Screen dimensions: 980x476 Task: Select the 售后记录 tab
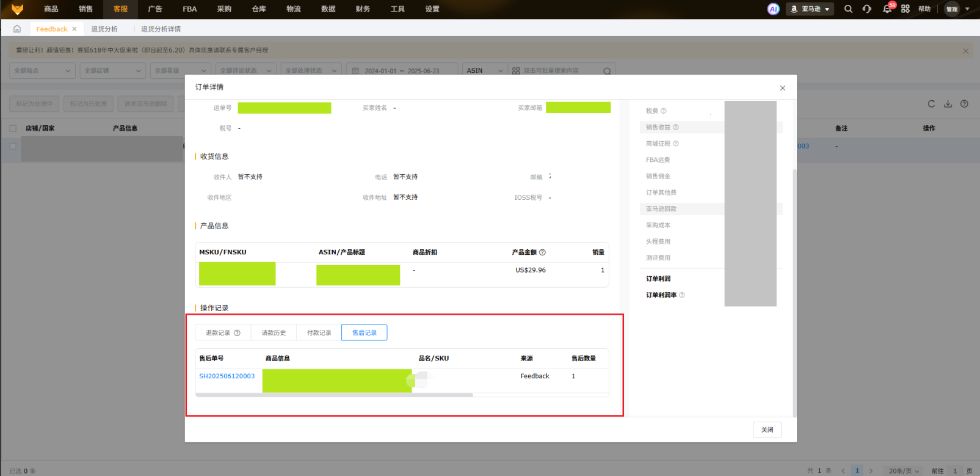click(365, 333)
